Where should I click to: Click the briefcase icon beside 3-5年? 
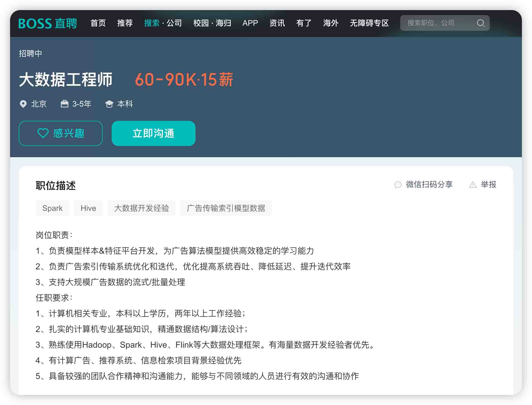coord(65,104)
